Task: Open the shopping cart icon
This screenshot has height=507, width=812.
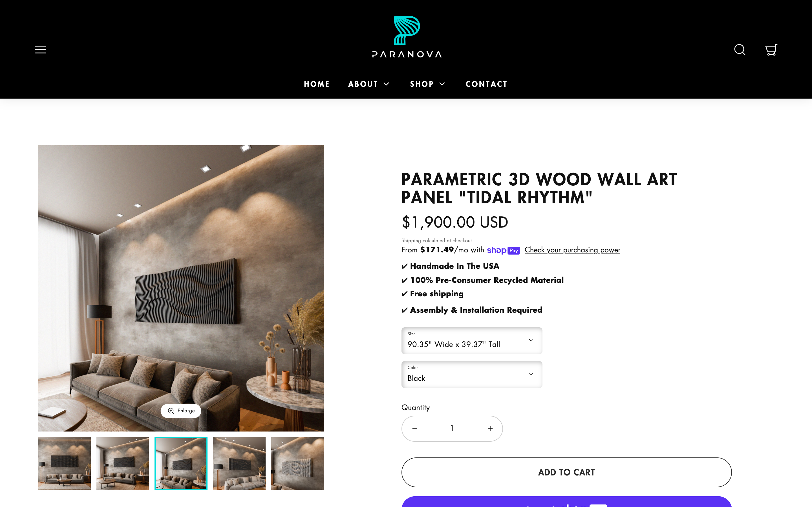Action: tap(771, 50)
